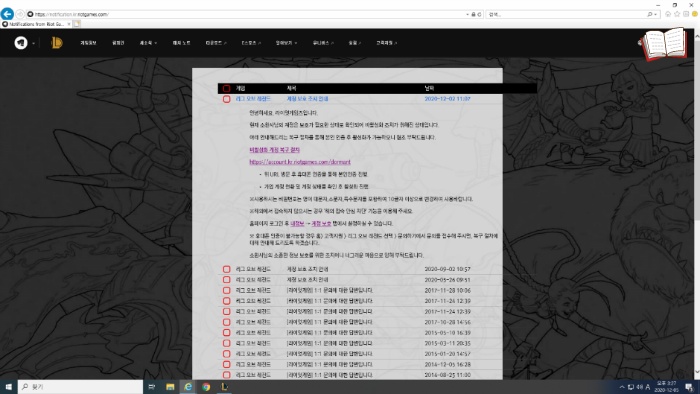Viewport: 700px width, 394px height.
Task: Open Google Chrome from the taskbar
Action: pyautogui.click(x=206, y=387)
